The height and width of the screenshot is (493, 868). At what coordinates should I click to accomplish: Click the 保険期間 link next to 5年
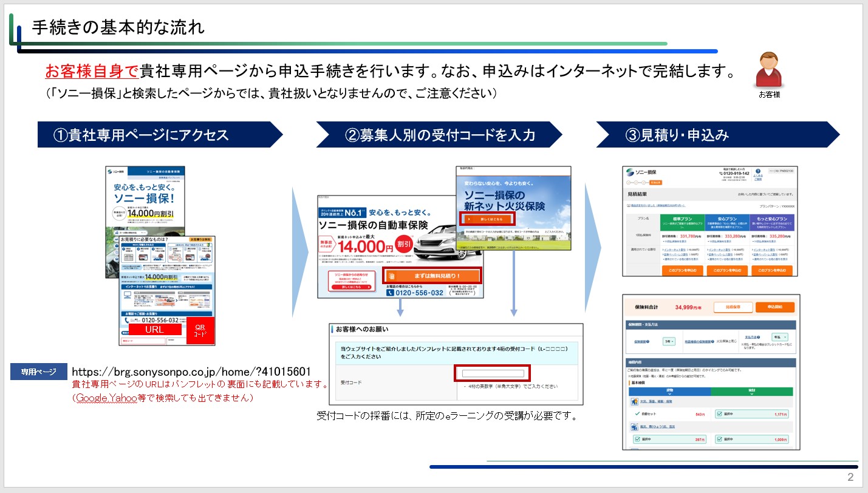(x=640, y=342)
